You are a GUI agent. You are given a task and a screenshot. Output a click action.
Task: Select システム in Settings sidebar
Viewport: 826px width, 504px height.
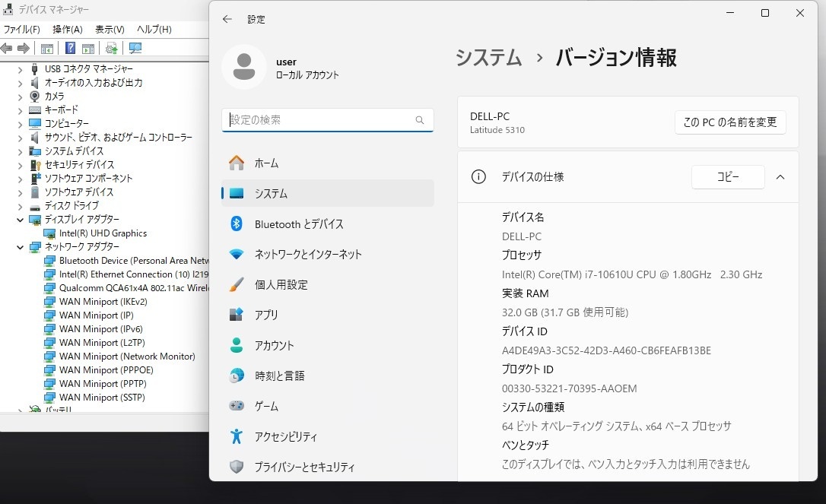(328, 193)
